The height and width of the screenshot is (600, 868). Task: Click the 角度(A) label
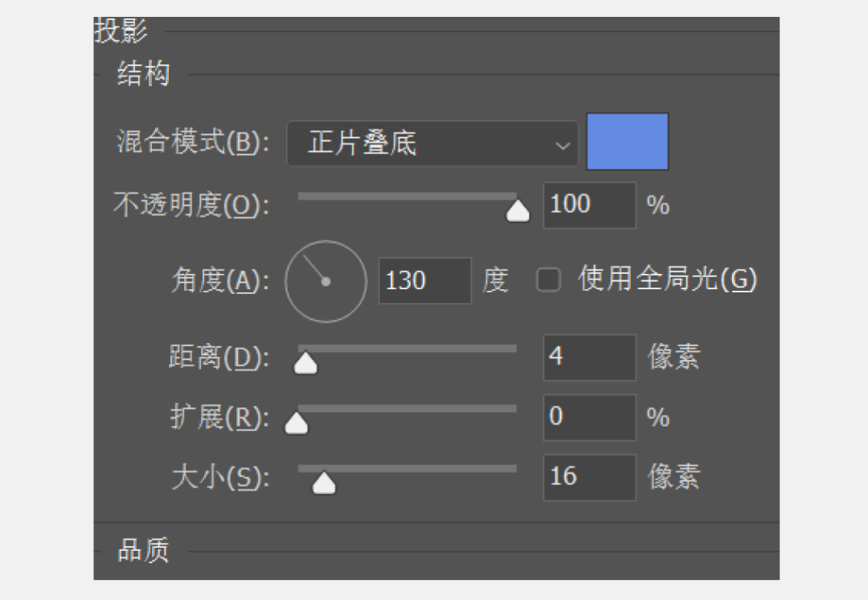click(220, 280)
